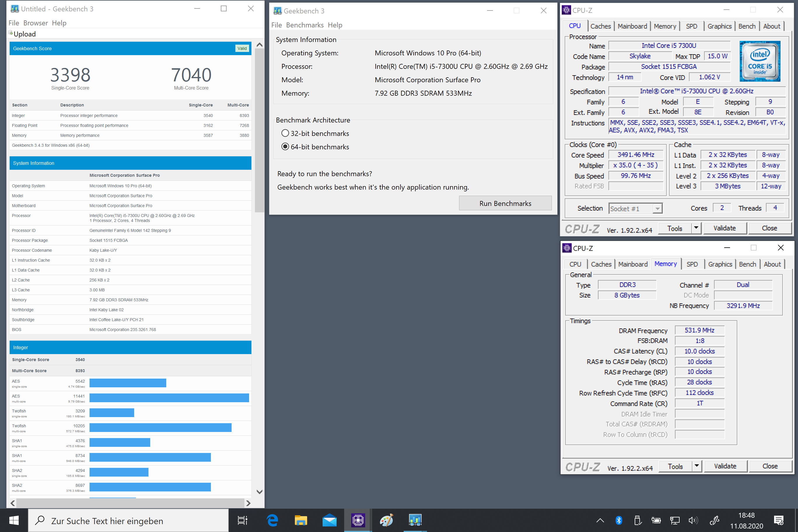Open File menu in Untitled Geekbench window
This screenshot has height=532, width=798.
point(14,23)
